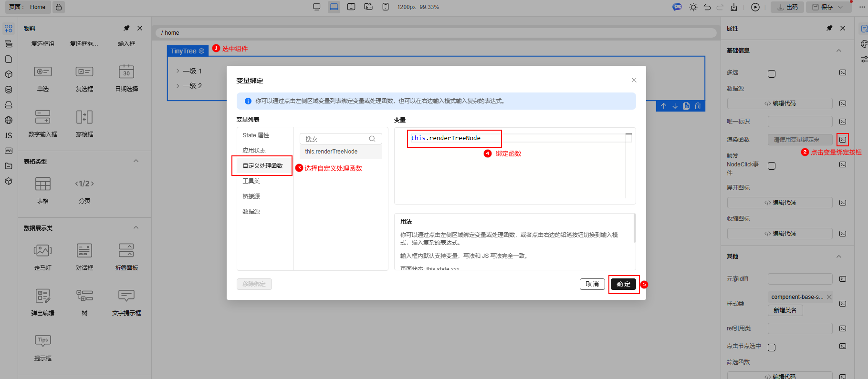868x379 pixels.
Task: Open the outline tree icon in sidebar
Action: 9,44
